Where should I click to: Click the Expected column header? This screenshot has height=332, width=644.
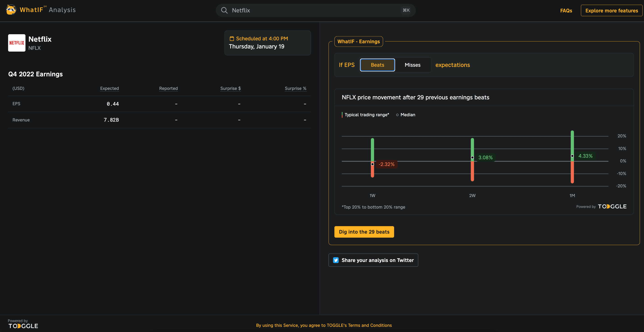point(110,89)
